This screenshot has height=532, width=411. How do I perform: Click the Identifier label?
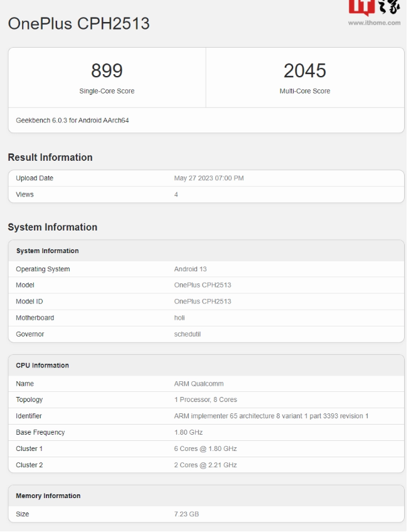(x=29, y=416)
